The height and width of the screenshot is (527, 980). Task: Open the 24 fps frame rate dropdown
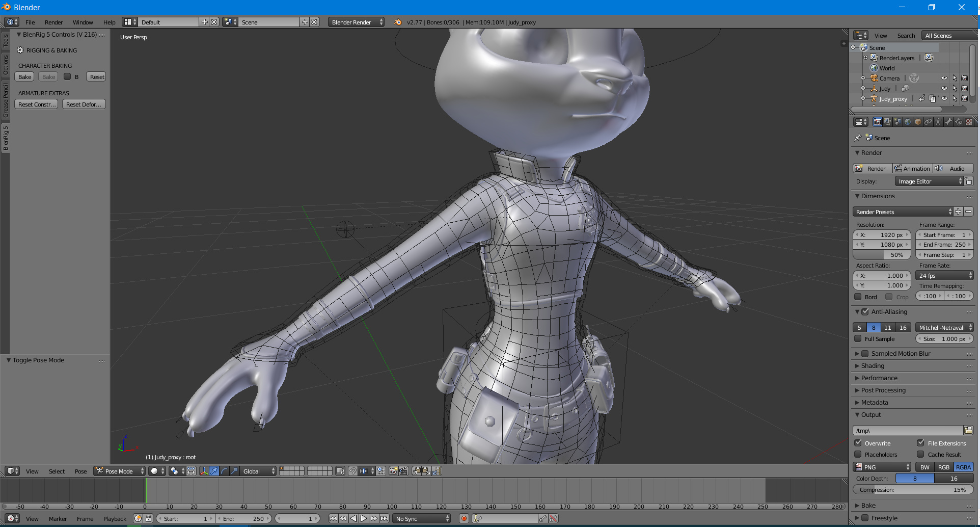[944, 275]
